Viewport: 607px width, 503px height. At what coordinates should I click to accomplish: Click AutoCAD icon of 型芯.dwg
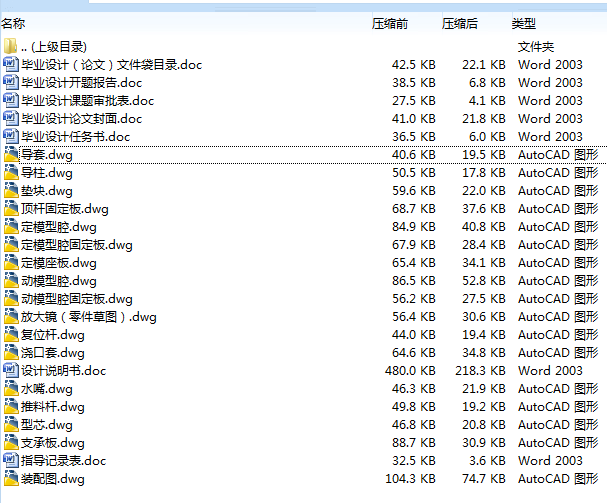11,424
